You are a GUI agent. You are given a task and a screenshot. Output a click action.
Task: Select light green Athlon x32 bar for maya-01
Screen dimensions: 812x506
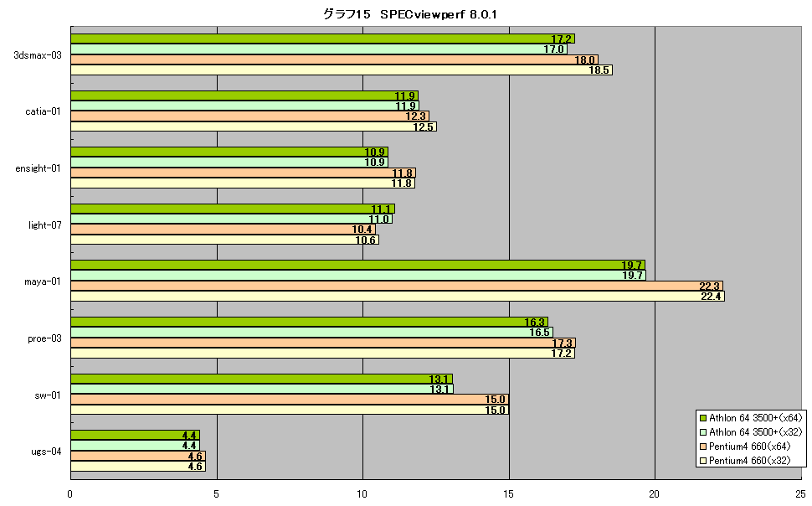[x=358, y=276]
